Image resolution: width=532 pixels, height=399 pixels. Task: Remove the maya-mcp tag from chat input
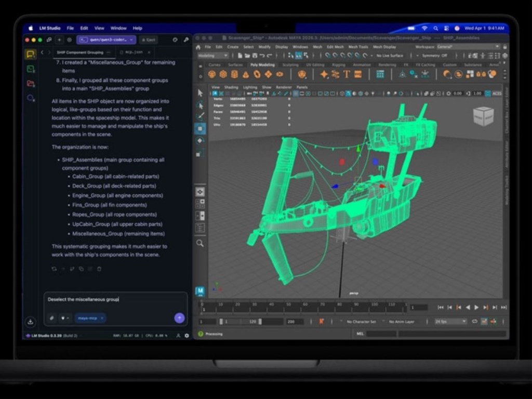pos(102,318)
